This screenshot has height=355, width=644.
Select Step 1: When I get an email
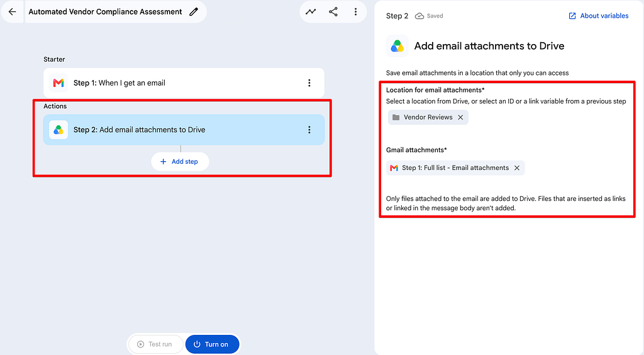(x=184, y=83)
